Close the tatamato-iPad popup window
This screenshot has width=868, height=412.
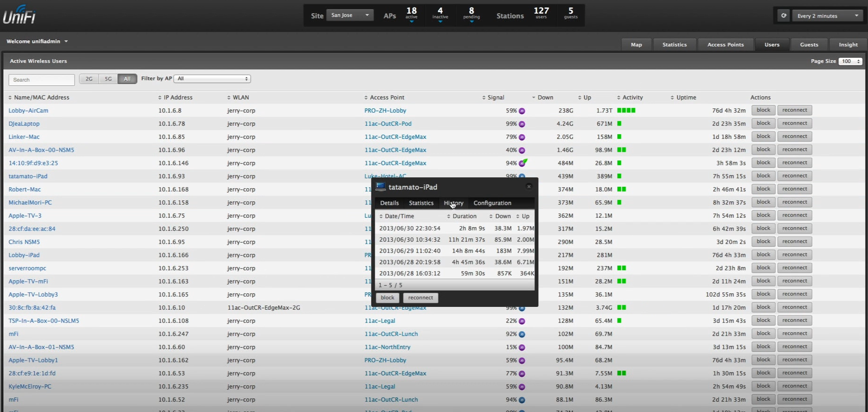(529, 187)
